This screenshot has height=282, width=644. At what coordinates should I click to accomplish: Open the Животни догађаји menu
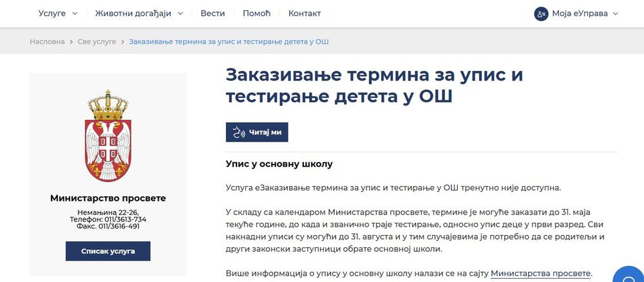click(x=132, y=14)
